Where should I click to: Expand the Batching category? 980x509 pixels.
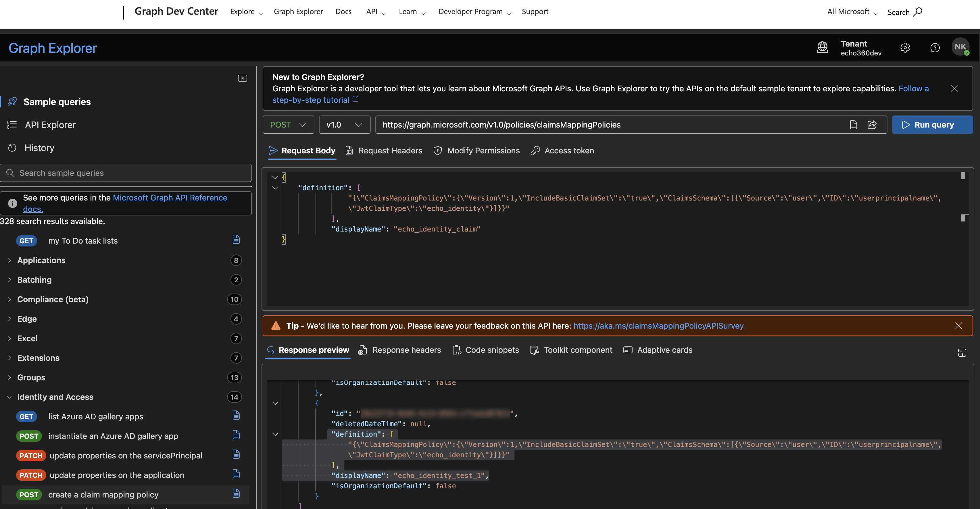click(9, 280)
